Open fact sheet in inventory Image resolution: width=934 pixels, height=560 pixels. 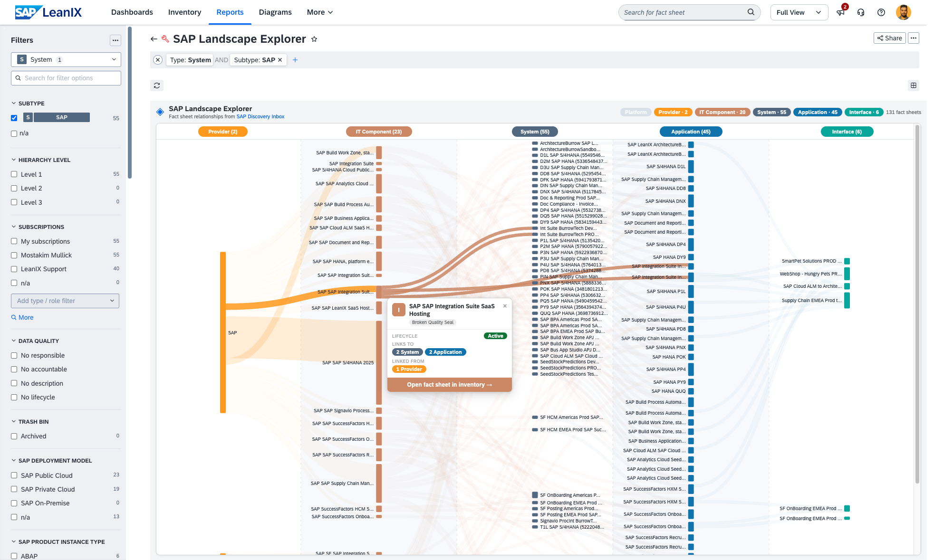450,385
